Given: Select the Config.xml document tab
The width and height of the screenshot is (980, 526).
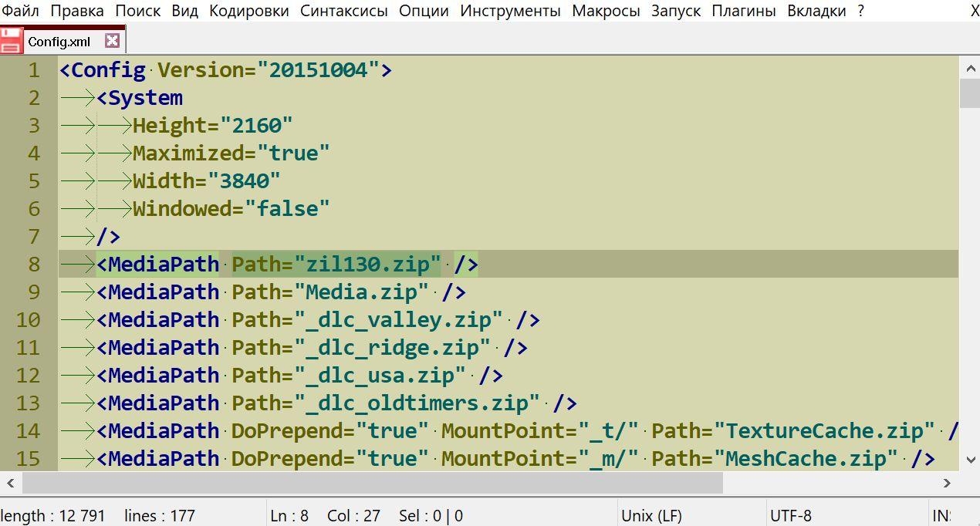Looking at the screenshot, I should click(59, 42).
